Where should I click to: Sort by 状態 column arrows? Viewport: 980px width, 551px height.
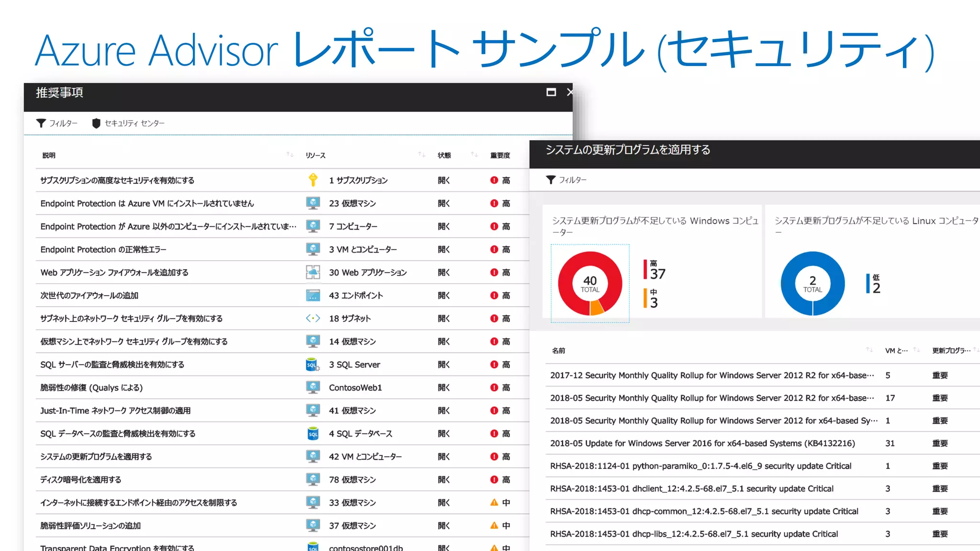474,154
